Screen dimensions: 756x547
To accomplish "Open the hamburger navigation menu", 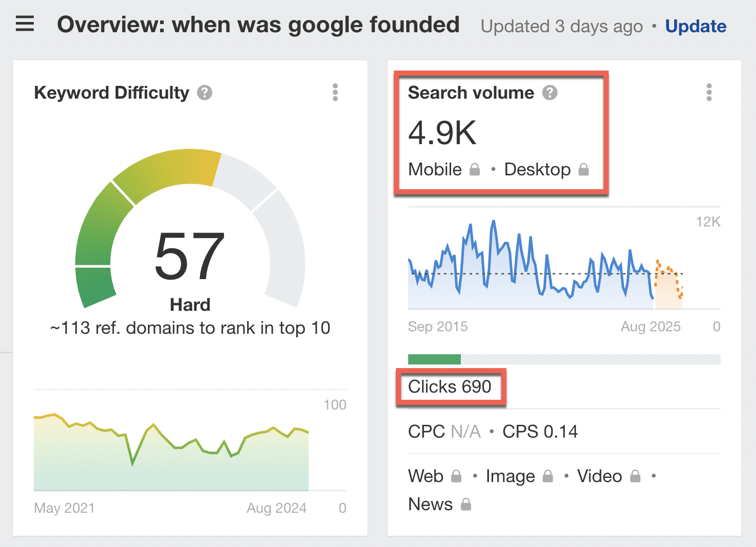I will click(x=25, y=24).
